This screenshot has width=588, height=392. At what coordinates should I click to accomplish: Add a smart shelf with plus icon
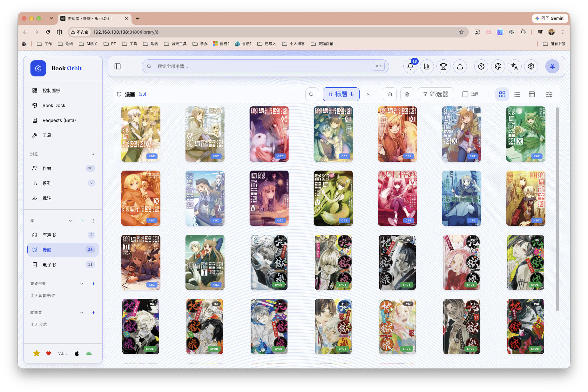pos(93,284)
